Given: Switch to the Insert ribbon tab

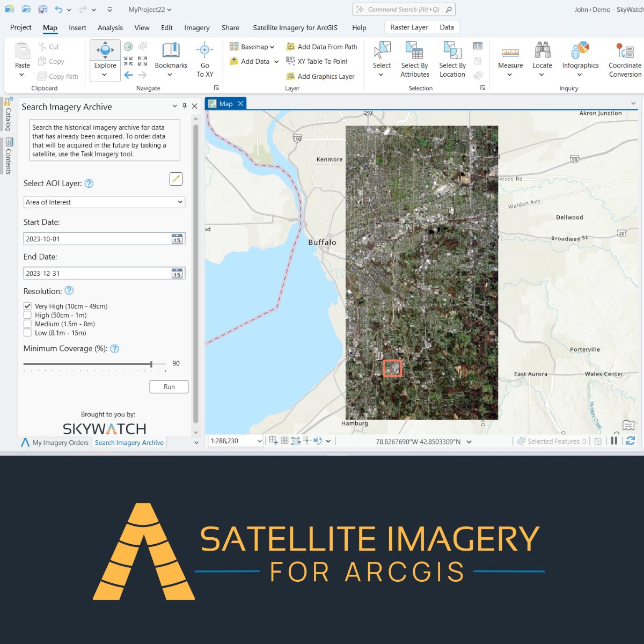Looking at the screenshot, I should 77,27.
